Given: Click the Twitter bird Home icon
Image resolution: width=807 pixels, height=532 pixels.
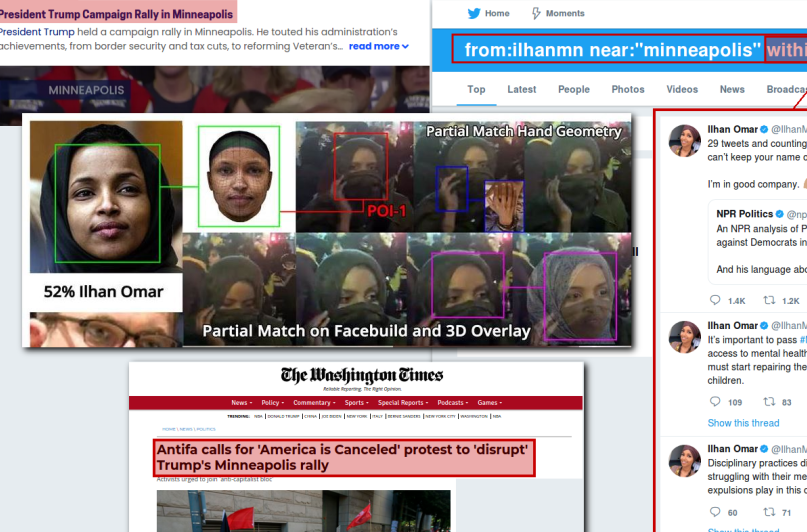Looking at the screenshot, I should pos(474,13).
